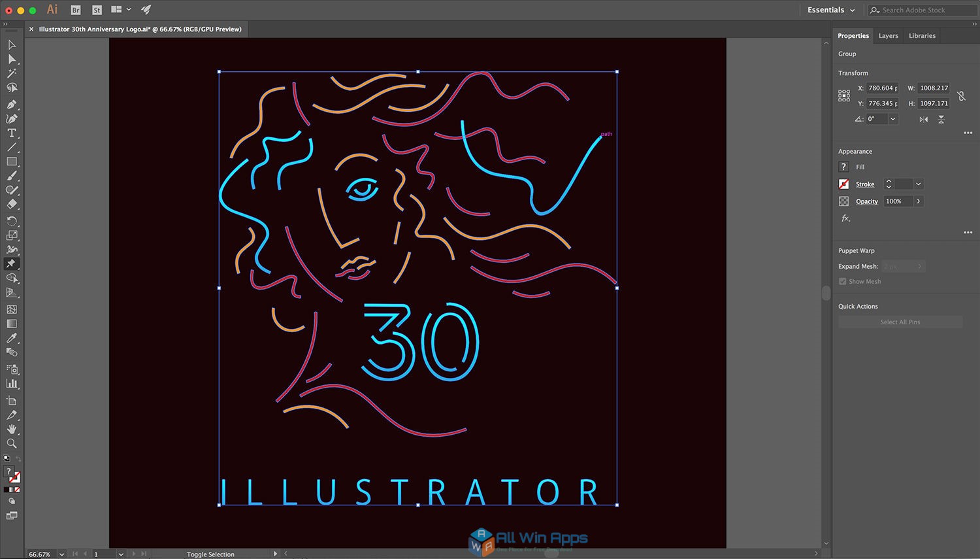Click the active Puppet Warp pin tool
Screen dimensions: 980x559
12,264
